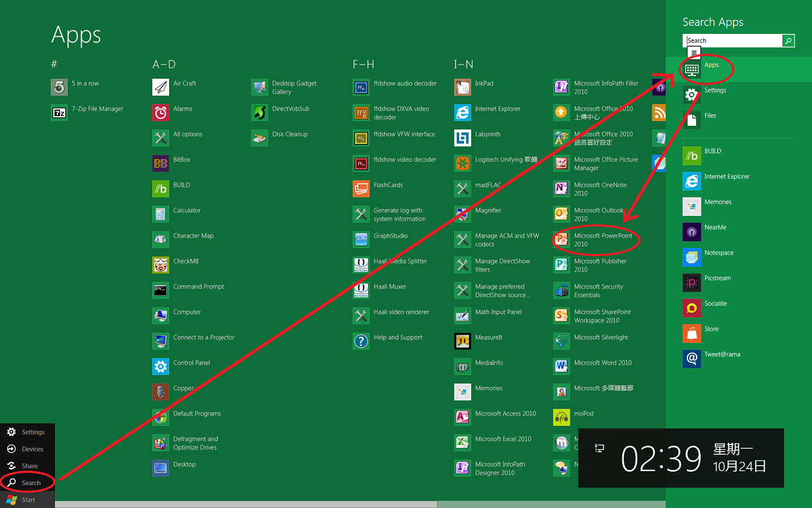The image size is (812, 508).
Task: Open Devices charm
Action: pyautogui.click(x=27, y=449)
